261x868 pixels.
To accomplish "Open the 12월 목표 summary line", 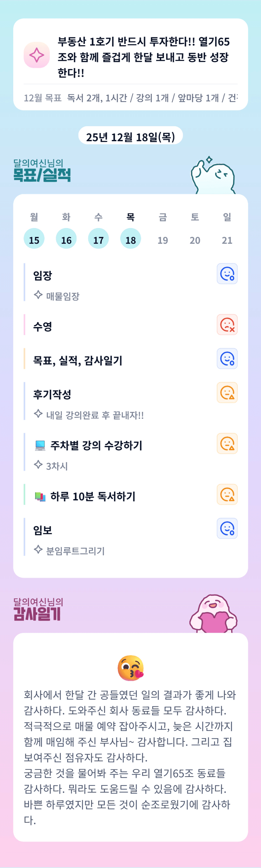I will [x=131, y=98].
